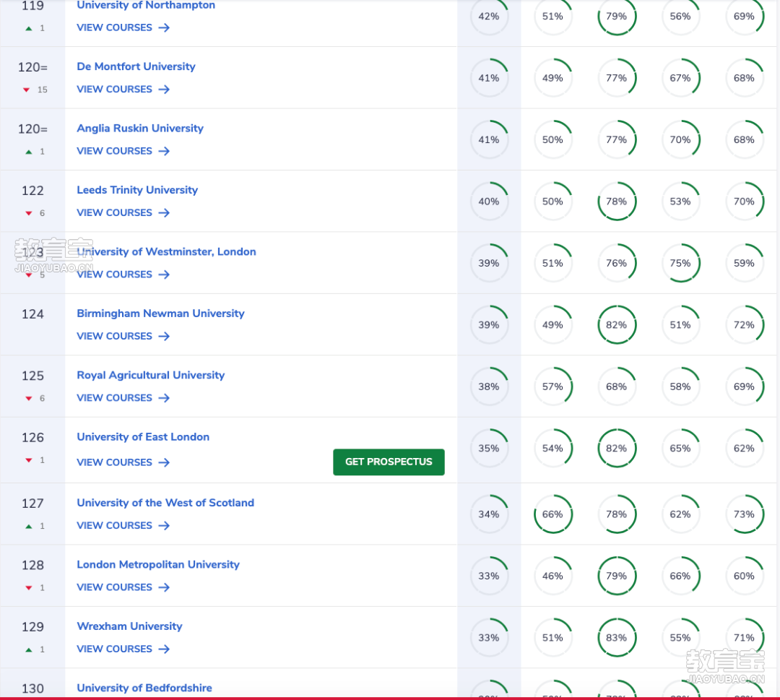780x700 pixels.
Task: Click VIEW COURSES under Leeds Trinity University
Action: [x=123, y=213]
